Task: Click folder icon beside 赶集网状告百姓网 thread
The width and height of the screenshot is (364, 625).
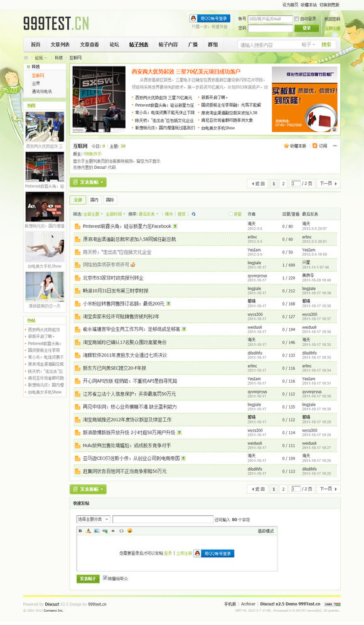Action: point(77,471)
